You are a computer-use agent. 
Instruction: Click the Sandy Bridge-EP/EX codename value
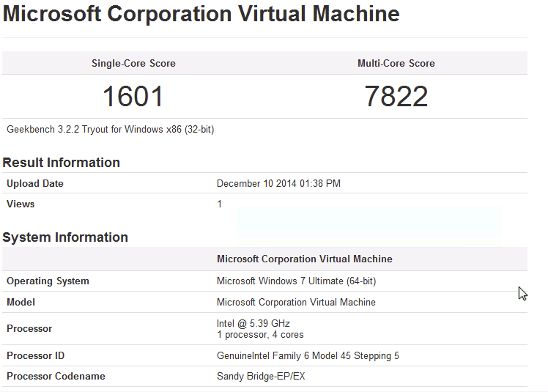click(x=262, y=377)
